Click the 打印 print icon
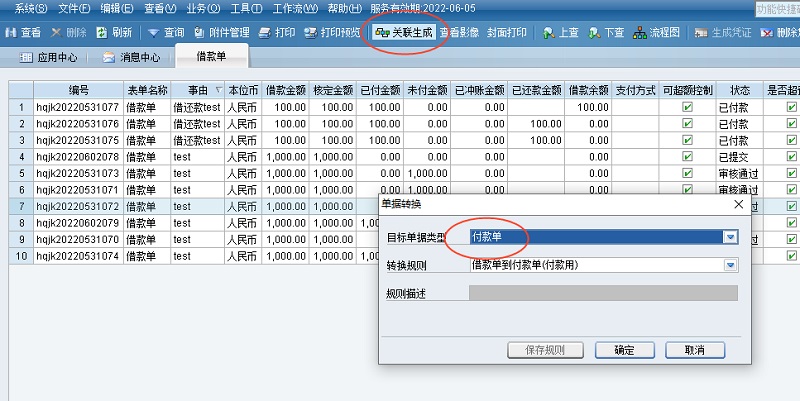 coord(265,32)
